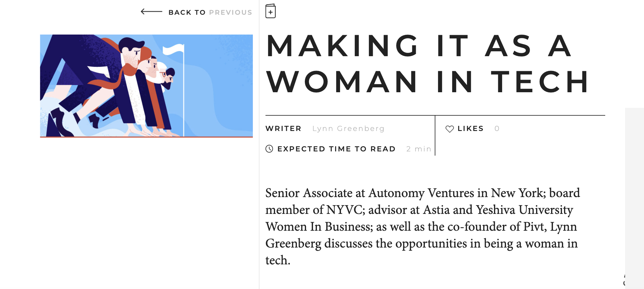Open the runners illustration thumbnail
Viewport: 644px width, 289px height.
[x=146, y=86]
